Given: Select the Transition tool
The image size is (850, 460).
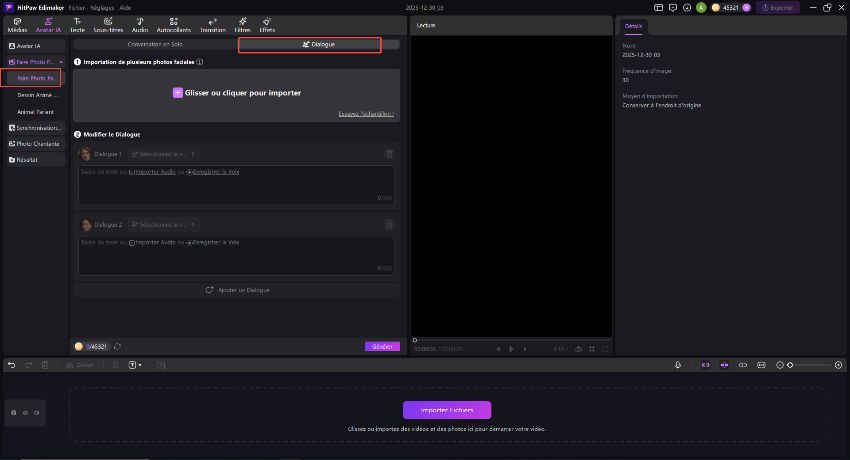Looking at the screenshot, I should pyautogui.click(x=213, y=25).
